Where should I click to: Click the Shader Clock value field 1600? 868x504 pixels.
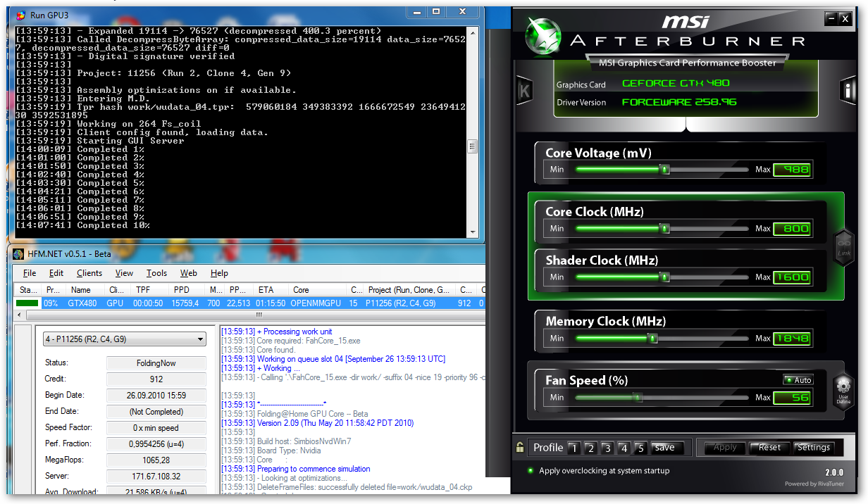[x=792, y=277]
